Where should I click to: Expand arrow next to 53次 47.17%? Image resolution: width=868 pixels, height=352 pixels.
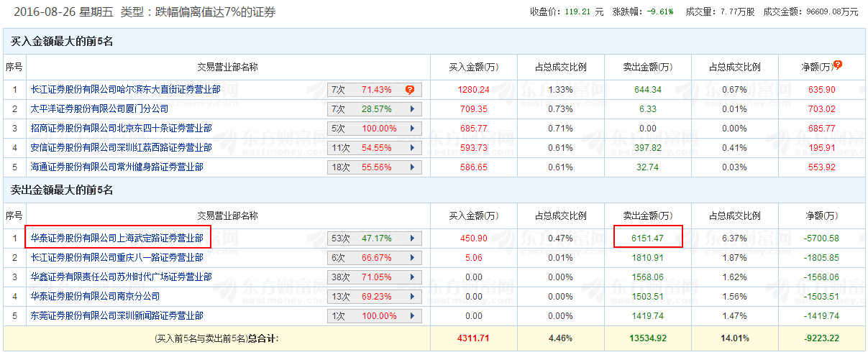(x=412, y=238)
